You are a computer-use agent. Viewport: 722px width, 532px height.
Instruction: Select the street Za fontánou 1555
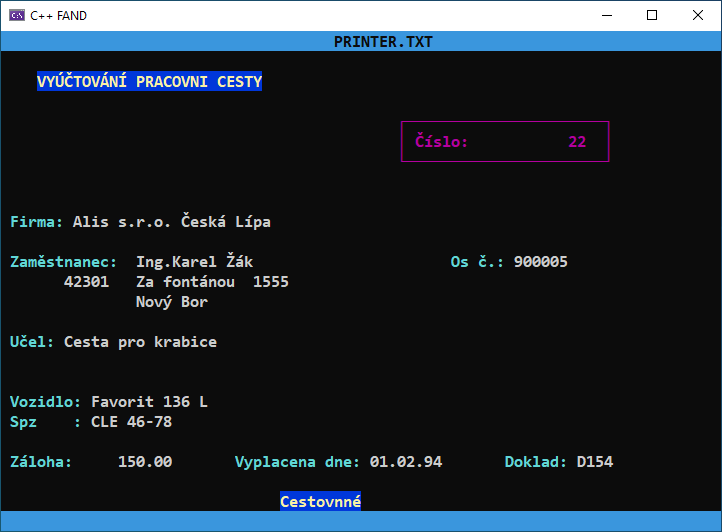pyautogui.click(x=212, y=282)
